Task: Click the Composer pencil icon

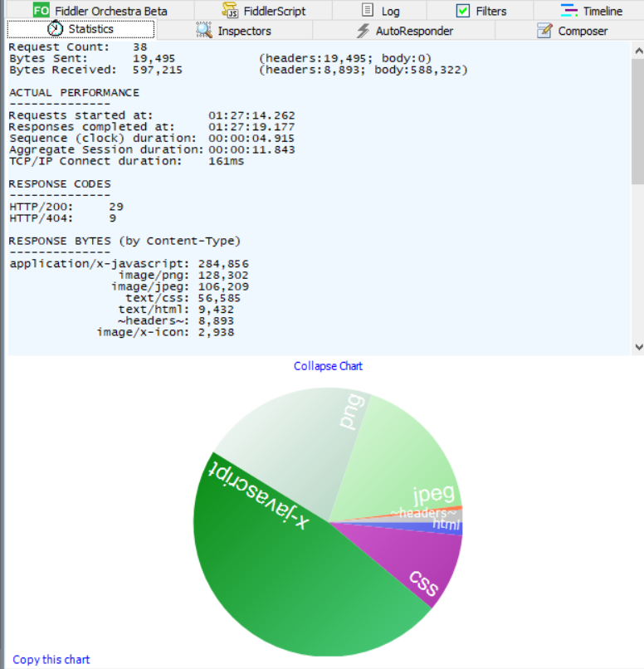Action: pos(544,31)
